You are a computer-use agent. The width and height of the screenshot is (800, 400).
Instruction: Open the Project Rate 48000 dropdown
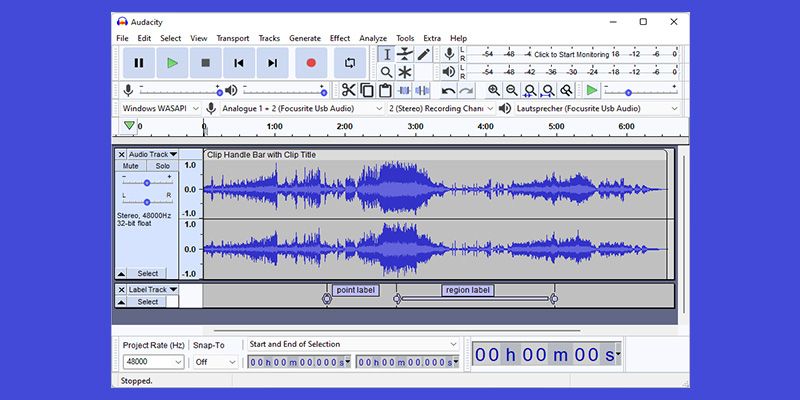pyautogui.click(x=153, y=362)
